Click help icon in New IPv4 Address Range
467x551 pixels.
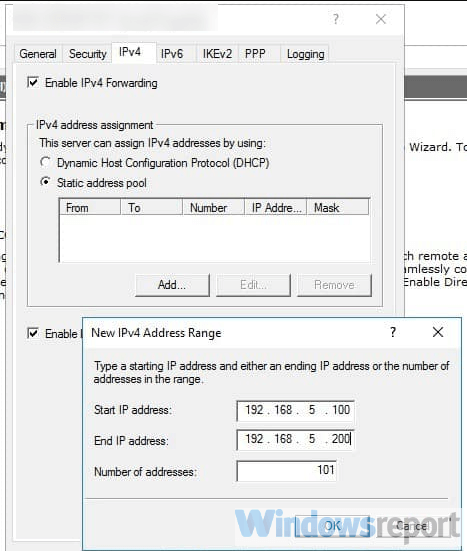pyautogui.click(x=393, y=332)
